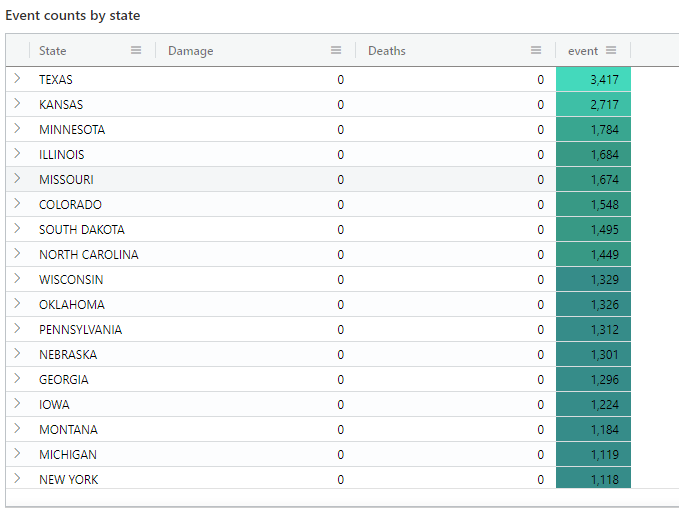Click the TEXAS event count cell 3,417
Image resolution: width=679 pixels, height=511 pixels.
594,79
